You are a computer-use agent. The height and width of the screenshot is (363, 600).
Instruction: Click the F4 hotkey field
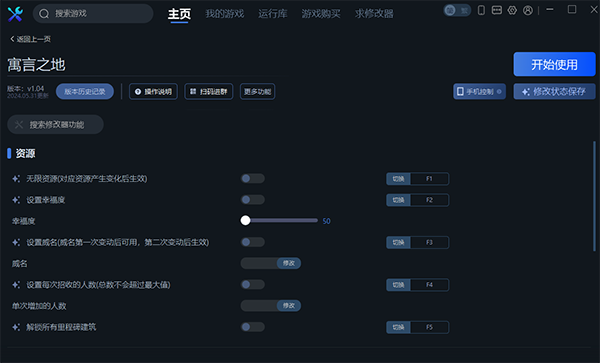click(429, 285)
